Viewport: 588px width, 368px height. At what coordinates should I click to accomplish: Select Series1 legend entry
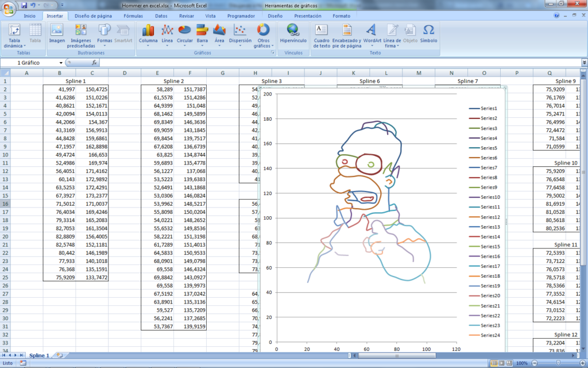[x=483, y=109]
